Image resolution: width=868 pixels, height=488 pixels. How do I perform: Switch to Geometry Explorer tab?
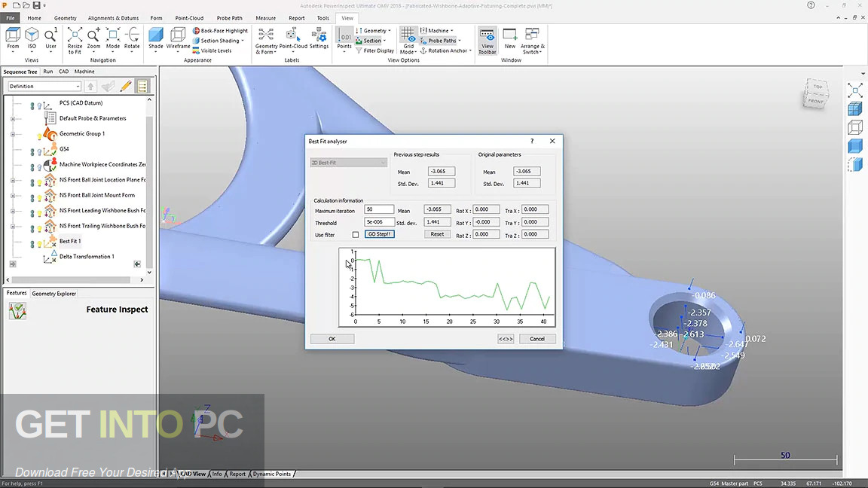point(53,293)
